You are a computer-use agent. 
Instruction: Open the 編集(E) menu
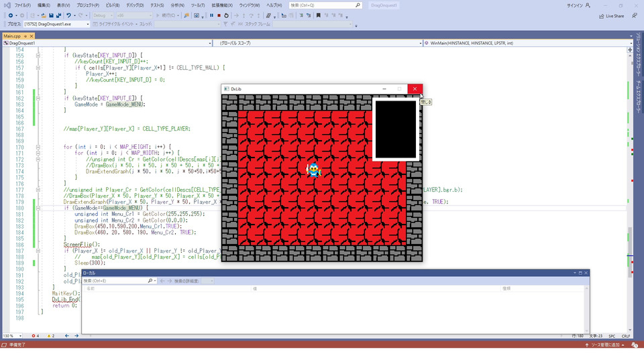[x=44, y=5]
